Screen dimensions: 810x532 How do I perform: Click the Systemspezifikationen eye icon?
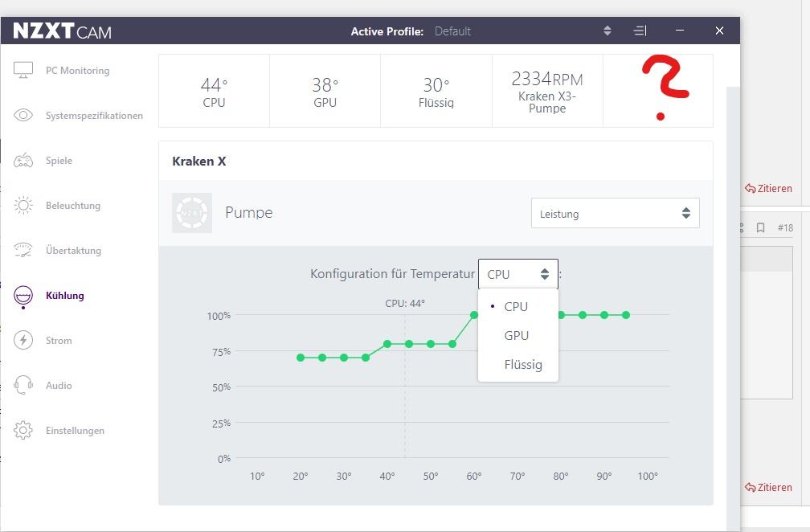(x=23, y=115)
